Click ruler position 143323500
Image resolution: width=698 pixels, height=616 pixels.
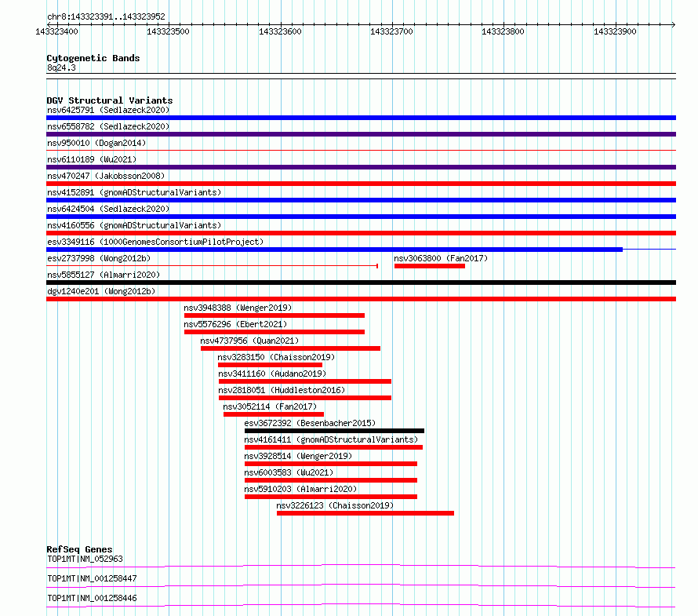[169, 31]
